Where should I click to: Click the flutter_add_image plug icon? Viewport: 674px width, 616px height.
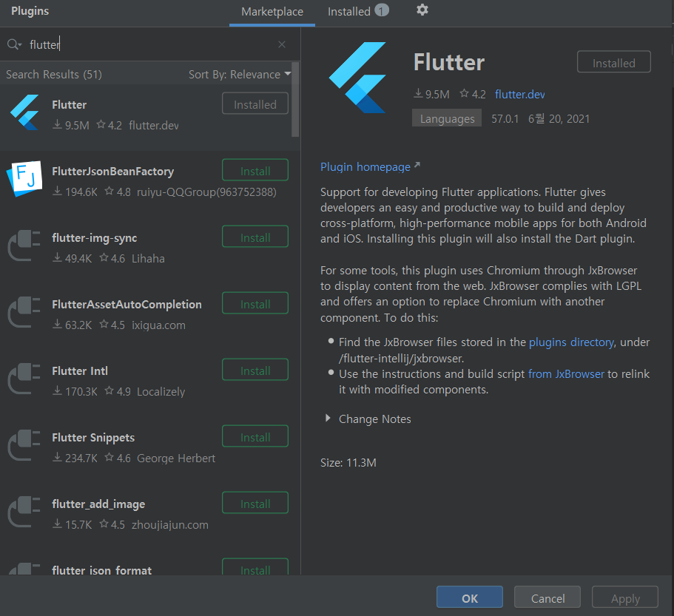[x=24, y=512]
